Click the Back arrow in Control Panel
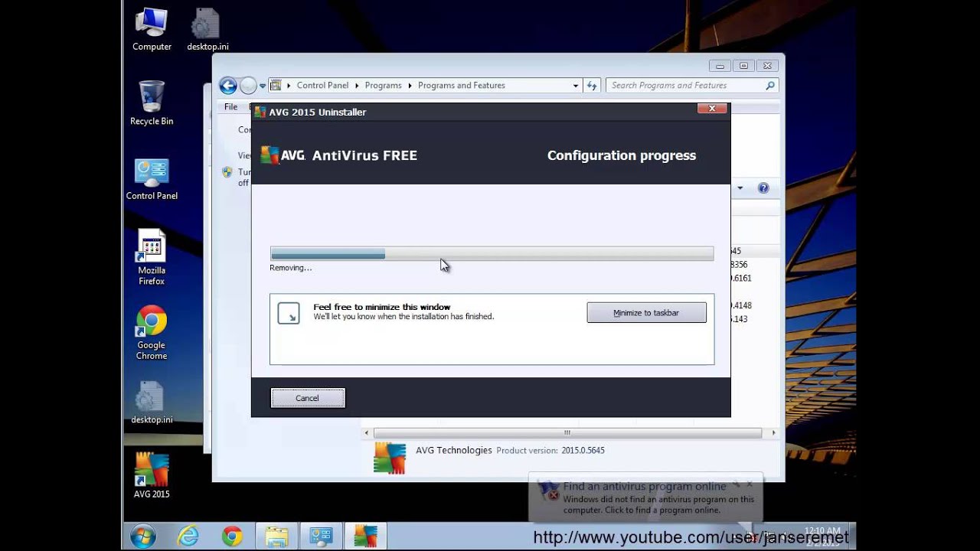 click(227, 86)
